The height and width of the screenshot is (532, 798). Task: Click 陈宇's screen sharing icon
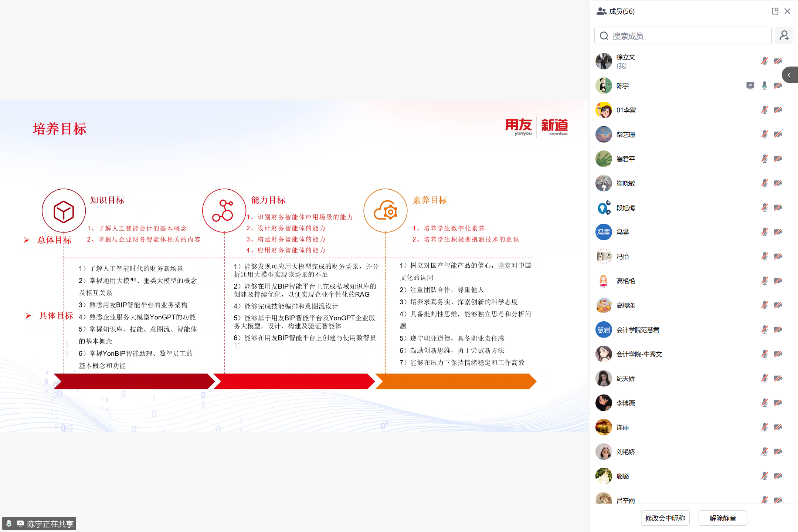(750, 86)
